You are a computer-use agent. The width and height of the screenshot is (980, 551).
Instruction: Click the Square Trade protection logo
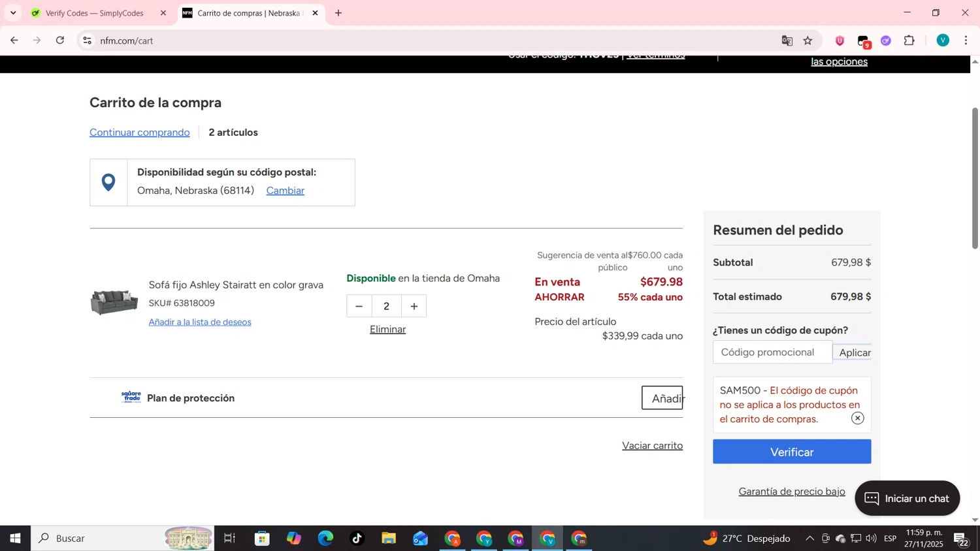(131, 397)
